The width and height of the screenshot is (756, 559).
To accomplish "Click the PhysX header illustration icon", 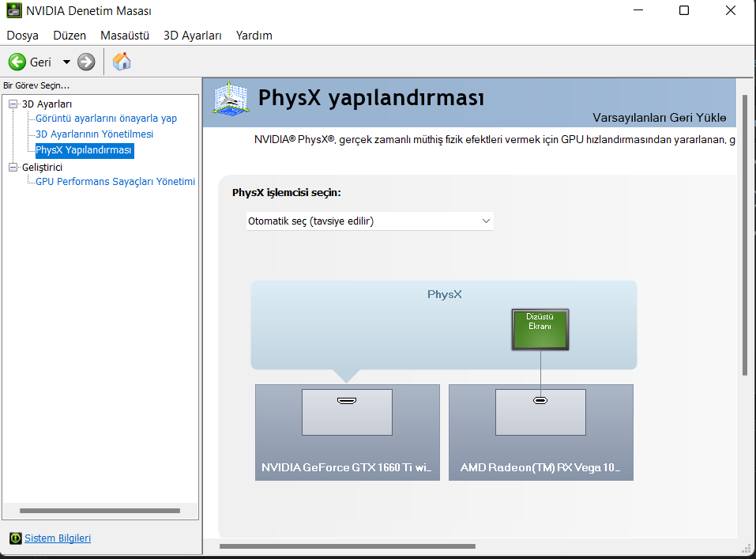I will (231, 99).
